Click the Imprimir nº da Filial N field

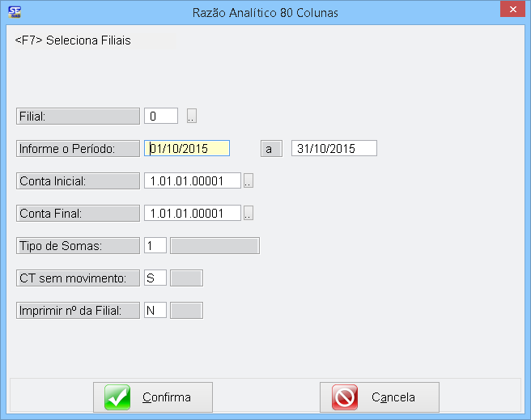click(155, 311)
